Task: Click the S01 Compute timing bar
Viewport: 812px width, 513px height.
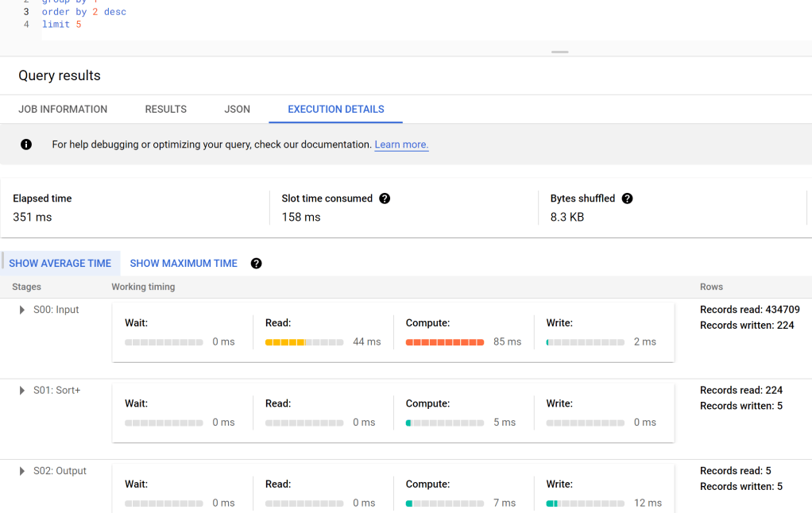Action: tap(444, 423)
